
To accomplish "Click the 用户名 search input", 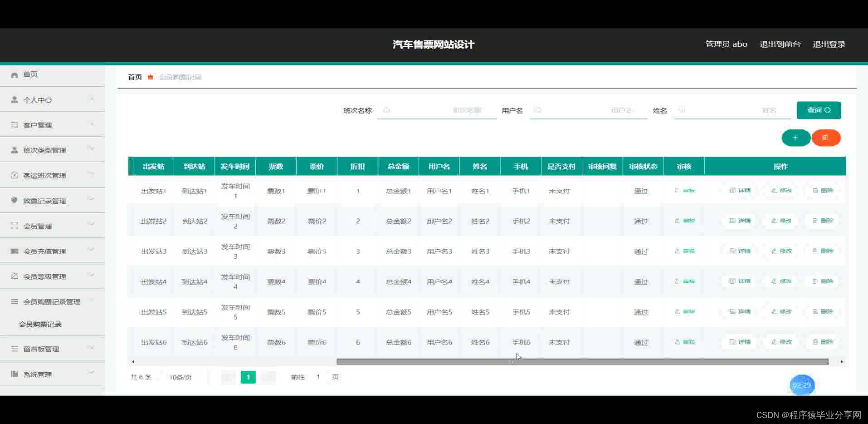I will [588, 110].
